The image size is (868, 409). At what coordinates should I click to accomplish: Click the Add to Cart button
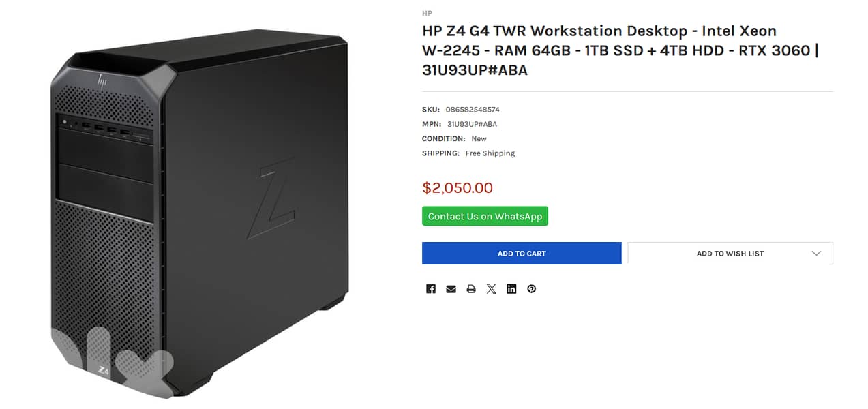[522, 254]
